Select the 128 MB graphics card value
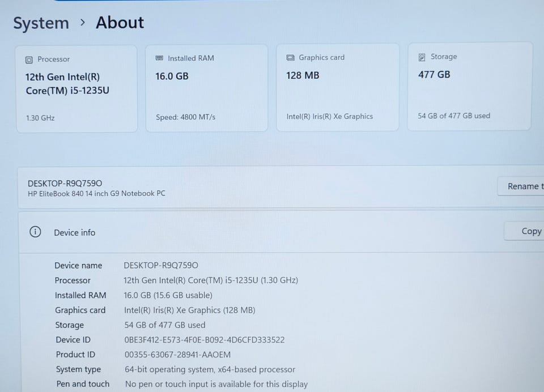544x392 pixels. tap(303, 75)
